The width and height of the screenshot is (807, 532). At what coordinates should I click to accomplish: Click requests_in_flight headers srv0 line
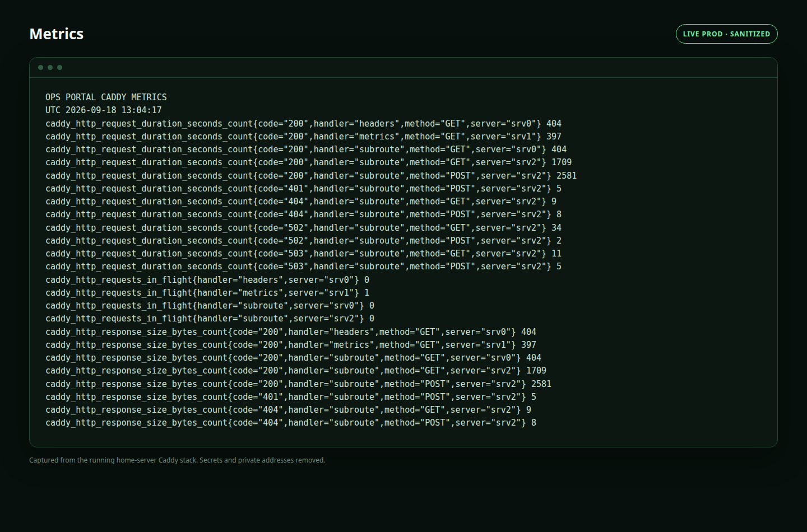pyautogui.click(x=207, y=280)
